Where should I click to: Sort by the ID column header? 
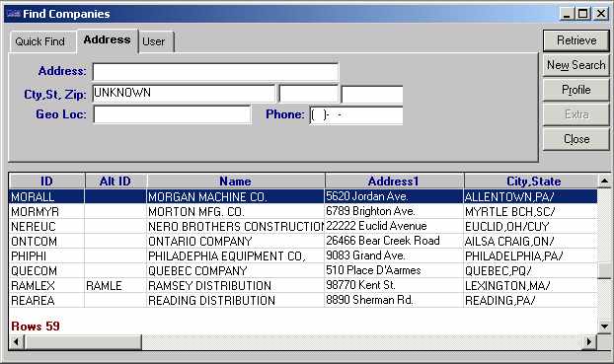[x=46, y=182]
